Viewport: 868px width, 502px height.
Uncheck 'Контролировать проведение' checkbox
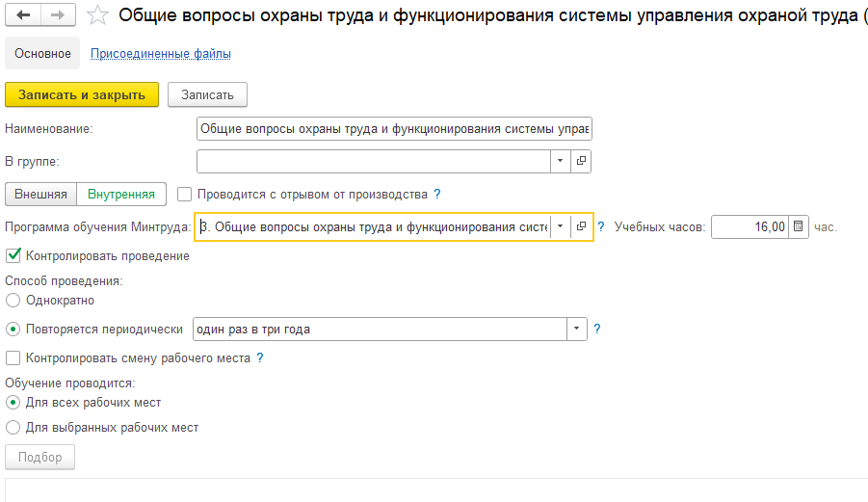[13, 255]
